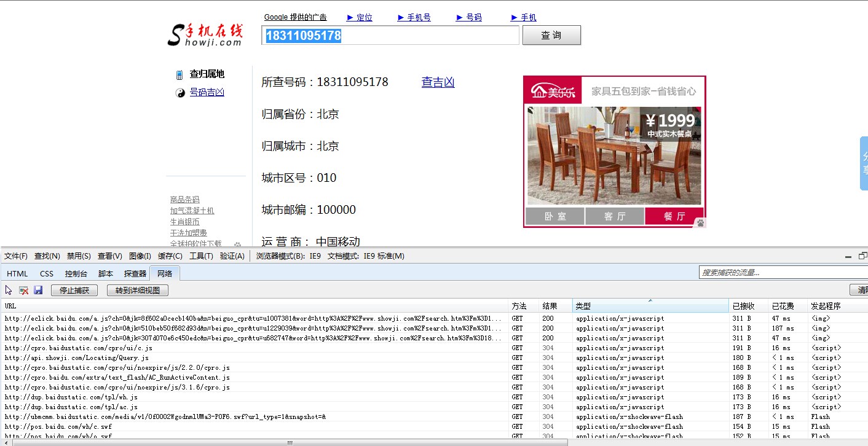This screenshot has width=868, height=446.
Task: Click the paw icon on the furniture ad
Action: click(x=700, y=223)
